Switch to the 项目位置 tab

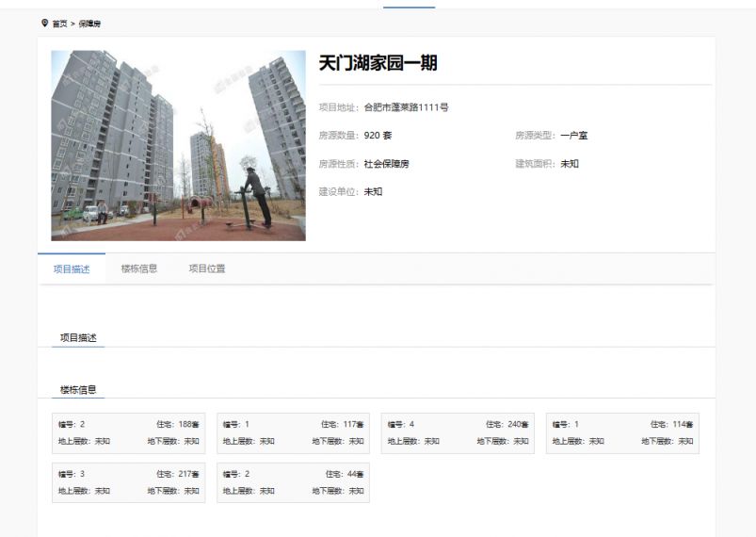tap(207, 268)
